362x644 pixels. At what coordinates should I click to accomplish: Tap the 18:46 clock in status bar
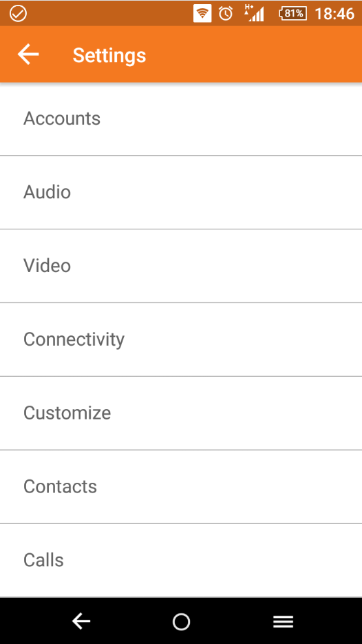(x=334, y=14)
